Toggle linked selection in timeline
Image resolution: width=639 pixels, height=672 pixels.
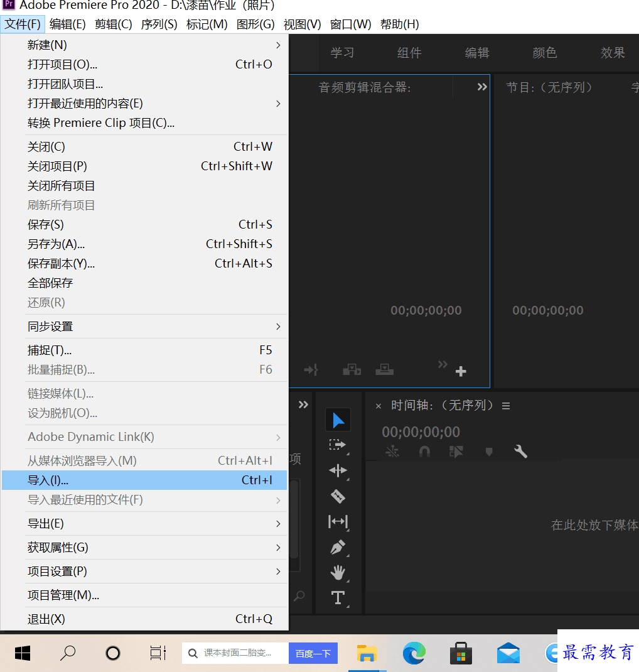456,452
